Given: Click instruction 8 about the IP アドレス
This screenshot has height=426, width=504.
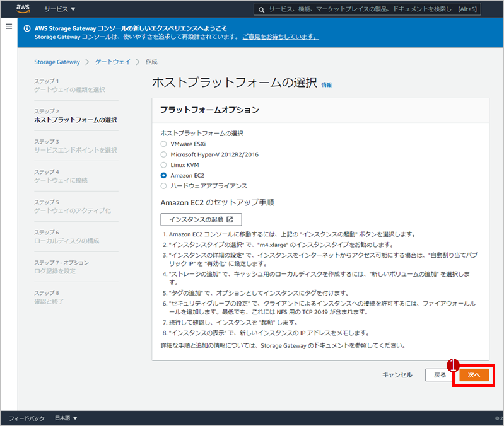Looking at the screenshot, I should pos(266,333).
